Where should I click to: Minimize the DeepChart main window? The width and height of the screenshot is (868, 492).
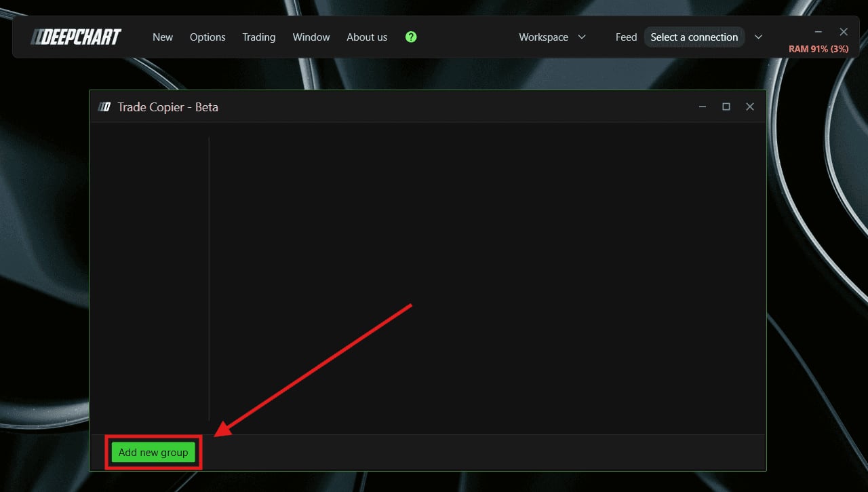[818, 32]
